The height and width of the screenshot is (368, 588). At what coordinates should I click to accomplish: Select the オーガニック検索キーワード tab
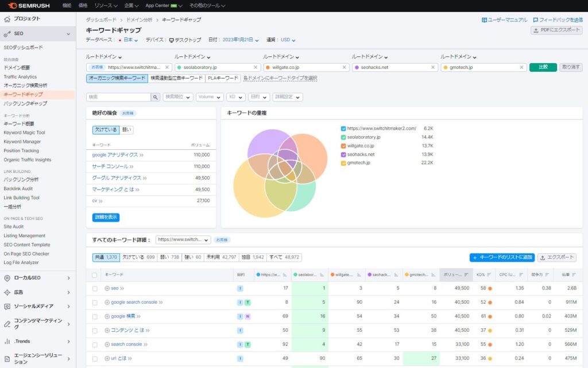[117, 78]
